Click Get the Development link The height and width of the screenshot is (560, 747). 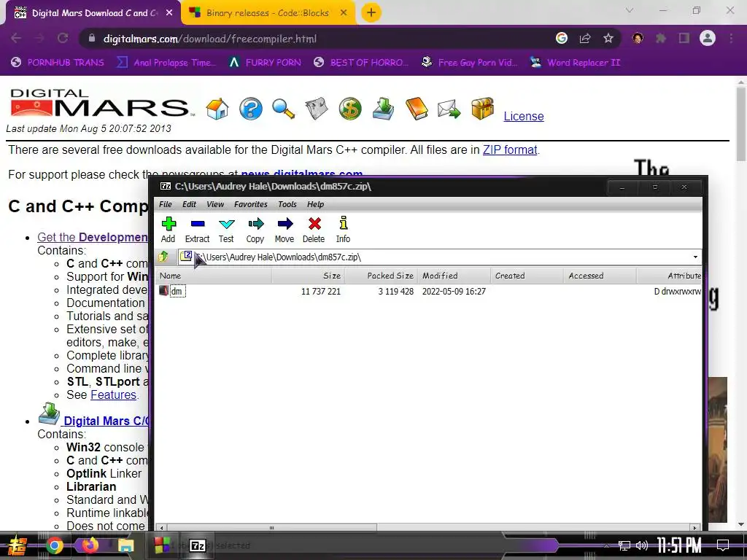[93, 237]
